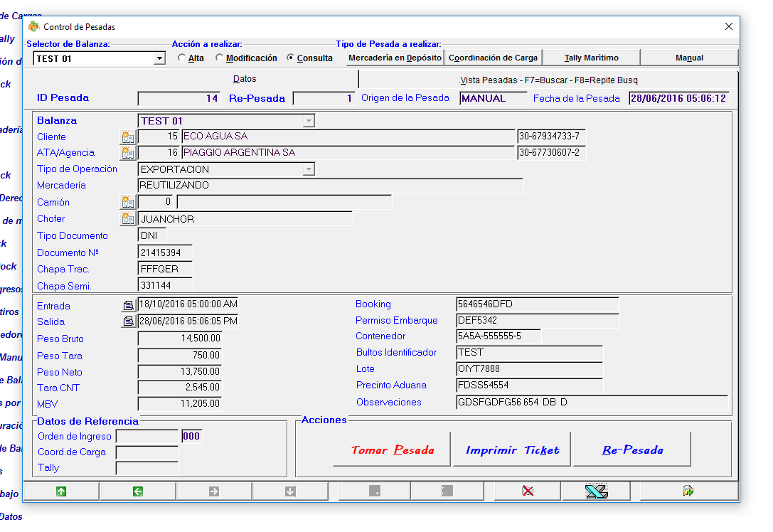
Task: Select the Consulta radio button
Action: coord(291,58)
